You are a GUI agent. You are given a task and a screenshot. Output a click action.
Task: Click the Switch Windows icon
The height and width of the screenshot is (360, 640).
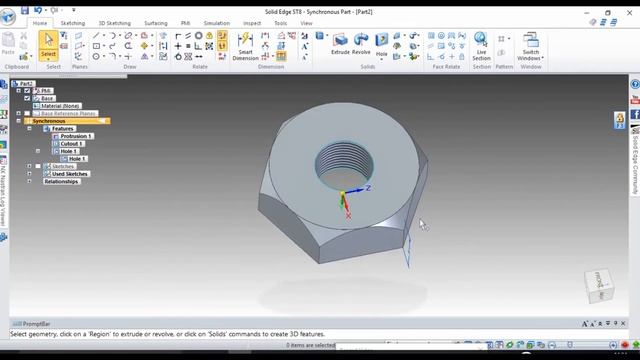pos(531,40)
